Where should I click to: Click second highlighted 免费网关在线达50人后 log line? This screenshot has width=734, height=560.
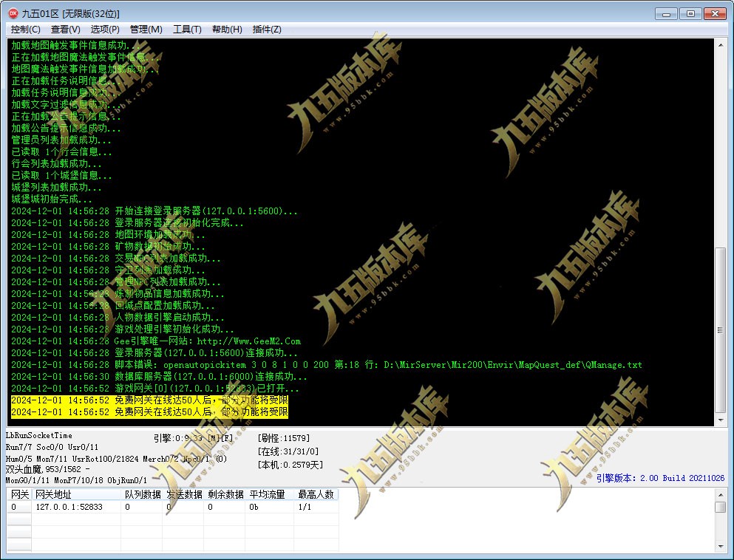149,412
